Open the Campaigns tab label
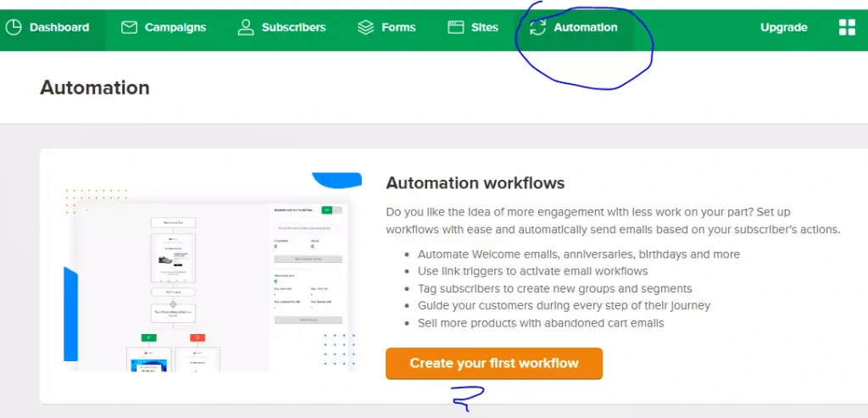 pyautogui.click(x=175, y=27)
